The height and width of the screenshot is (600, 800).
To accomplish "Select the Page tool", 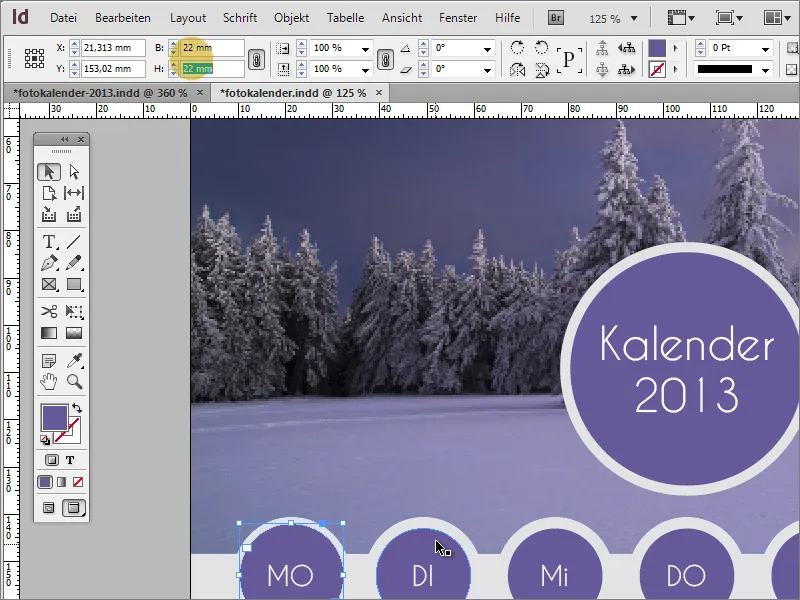I will coord(49,193).
